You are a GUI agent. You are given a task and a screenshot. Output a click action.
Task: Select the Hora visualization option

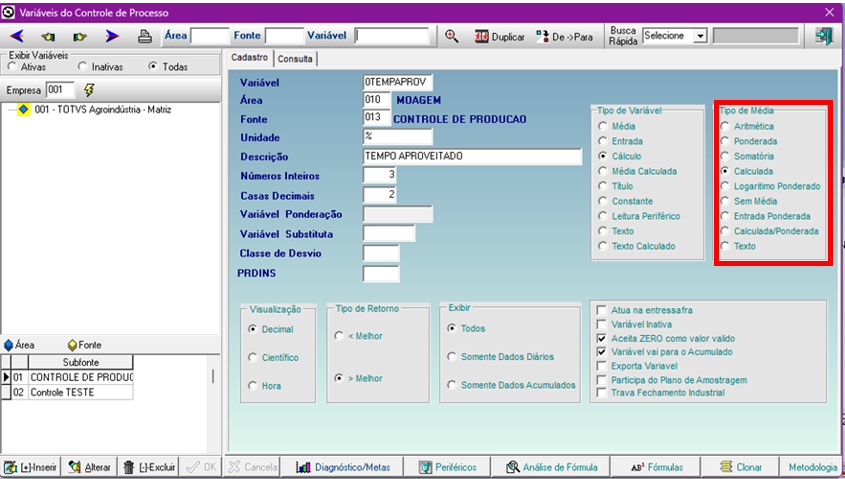pyautogui.click(x=252, y=386)
